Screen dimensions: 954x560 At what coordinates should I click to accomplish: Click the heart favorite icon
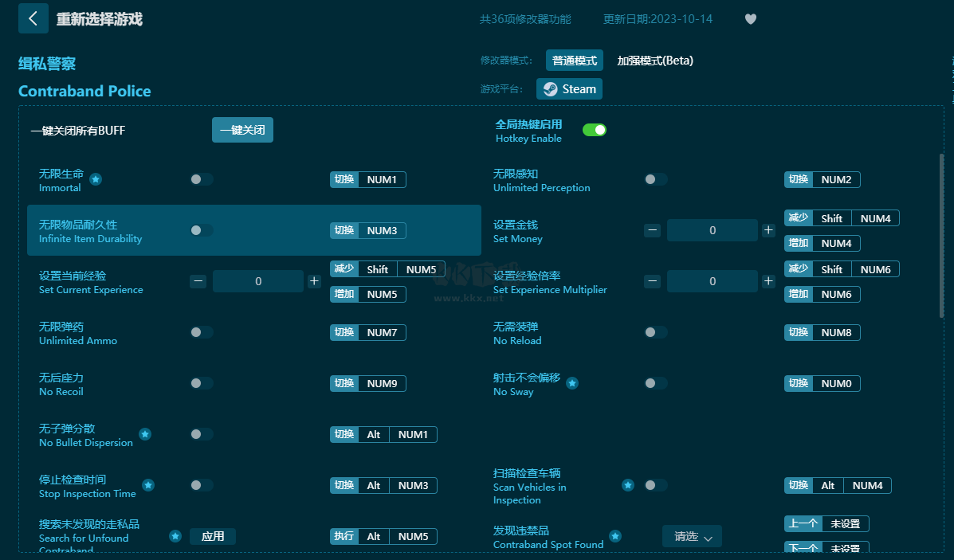751,19
